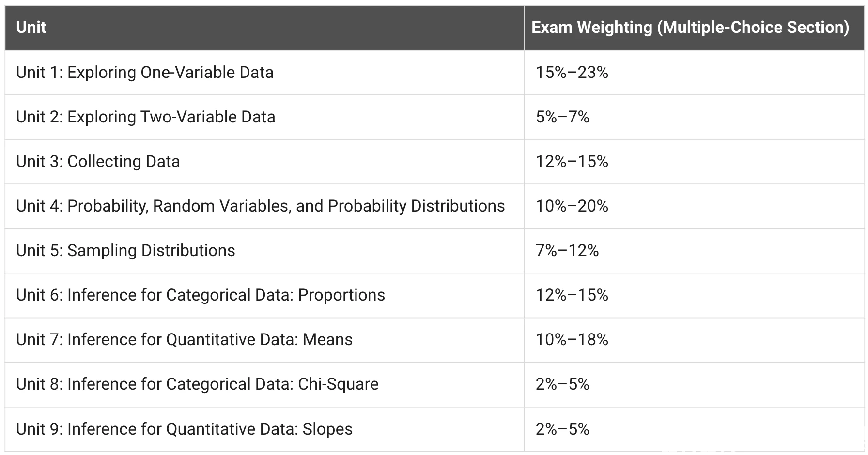Click the 10%–20% weighting cell
This screenshot has height=455, width=868.
coord(572,206)
